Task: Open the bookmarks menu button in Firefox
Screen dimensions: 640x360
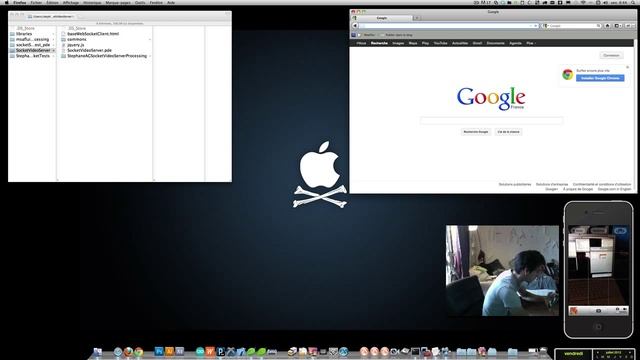Action: [618, 26]
